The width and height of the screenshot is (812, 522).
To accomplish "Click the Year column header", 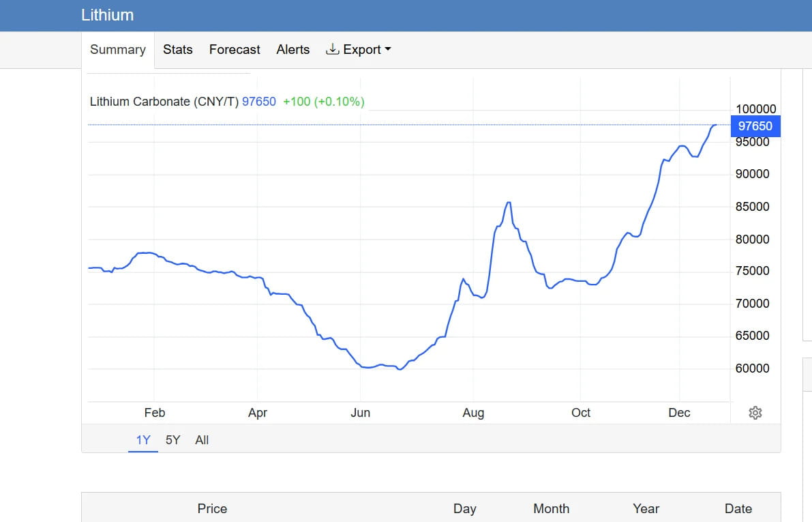I will click(646, 508).
